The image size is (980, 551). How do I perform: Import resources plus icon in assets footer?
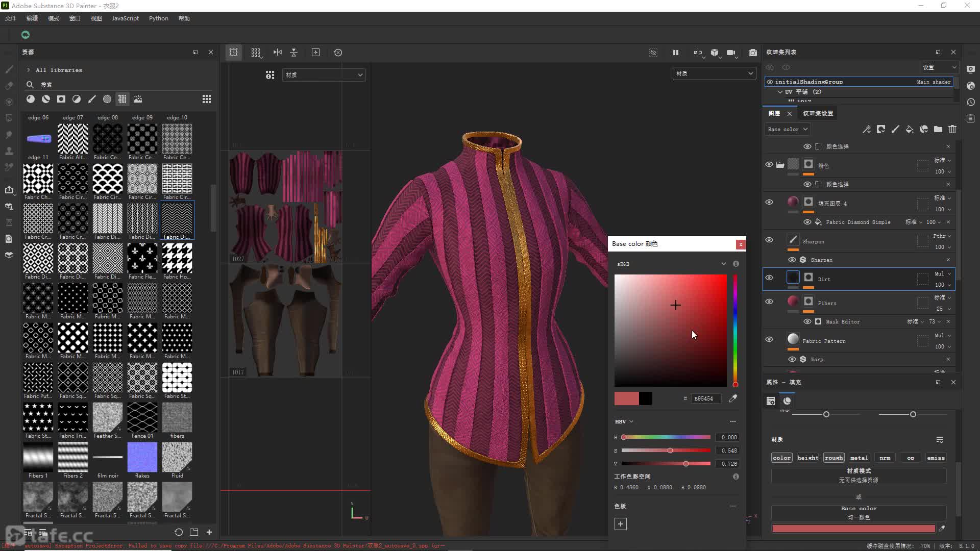click(209, 532)
